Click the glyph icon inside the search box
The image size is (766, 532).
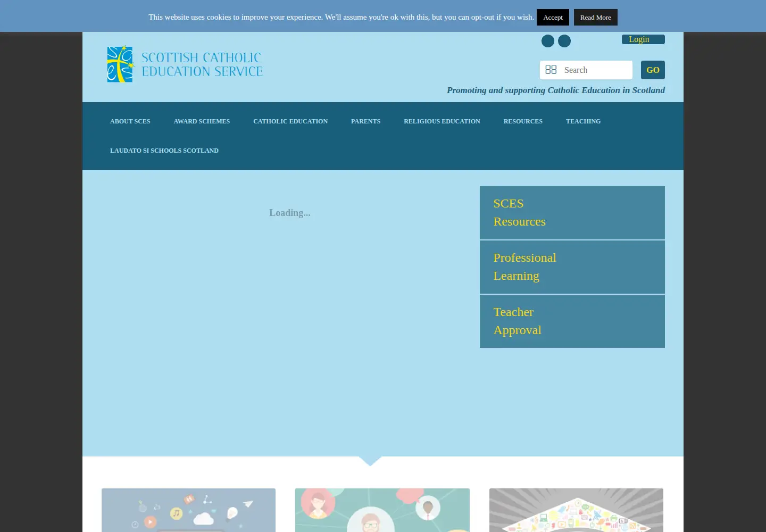coord(551,70)
